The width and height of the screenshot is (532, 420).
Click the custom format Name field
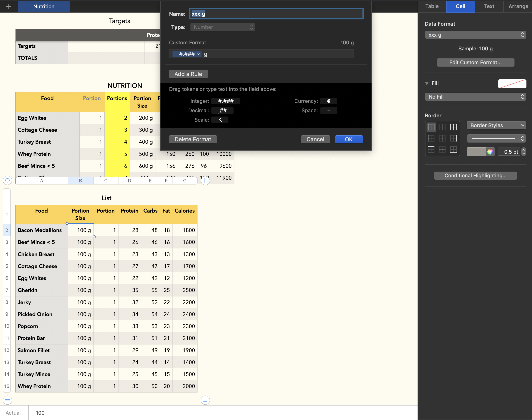click(x=276, y=14)
